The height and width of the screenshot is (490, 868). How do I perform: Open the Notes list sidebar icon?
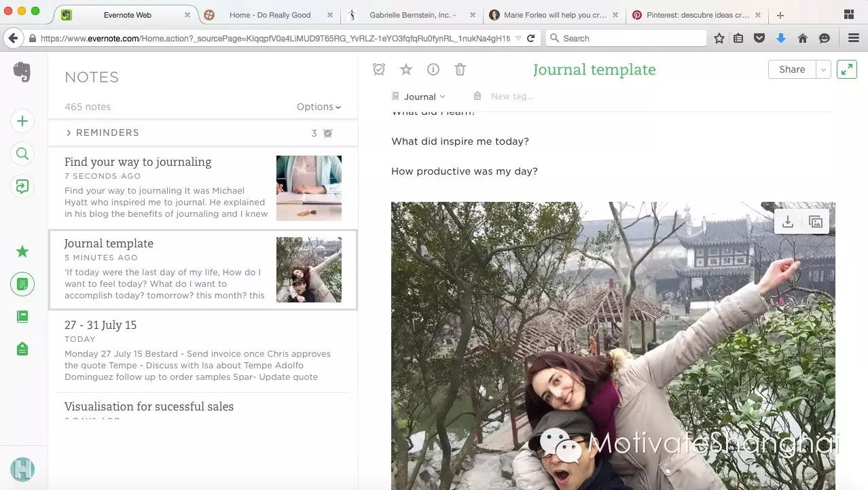(22, 284)
